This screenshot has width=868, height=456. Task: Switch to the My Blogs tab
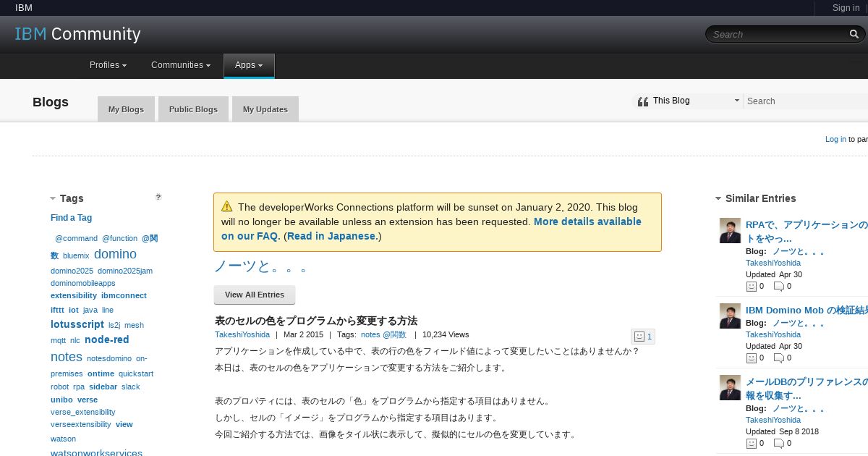tap(126, 109)
